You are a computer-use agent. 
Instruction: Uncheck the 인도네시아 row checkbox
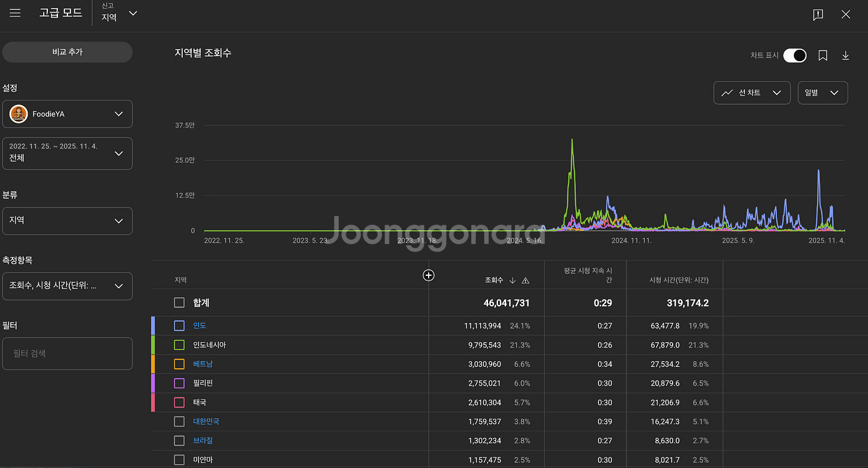[x=180, y=345]
